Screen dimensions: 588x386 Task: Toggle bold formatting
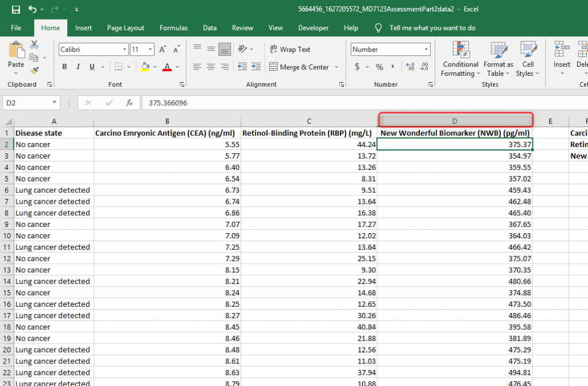click(x=64, y=67)
